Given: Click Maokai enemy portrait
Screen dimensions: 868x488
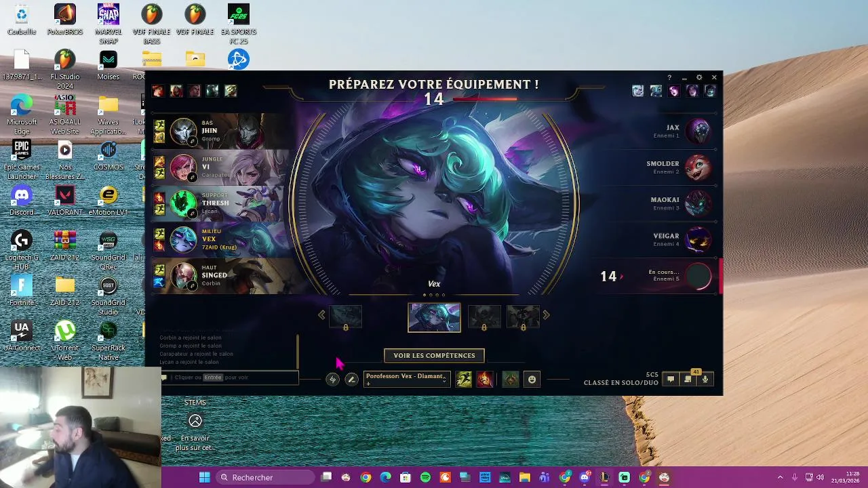Looking at the screenshot, I should [x=698, y=203].
